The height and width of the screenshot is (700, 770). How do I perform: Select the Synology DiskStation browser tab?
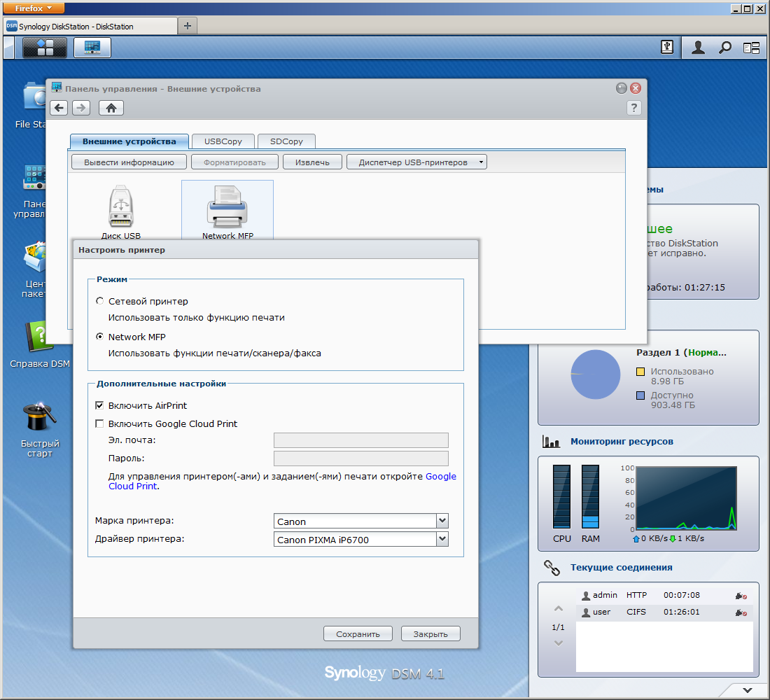pyautogui.click(x=90, y=26)
